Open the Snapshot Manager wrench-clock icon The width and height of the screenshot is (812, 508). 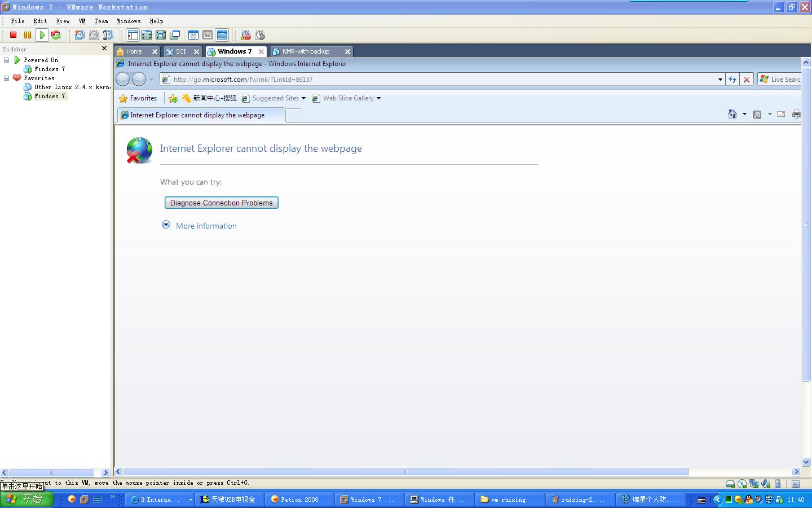click(108, 35)
